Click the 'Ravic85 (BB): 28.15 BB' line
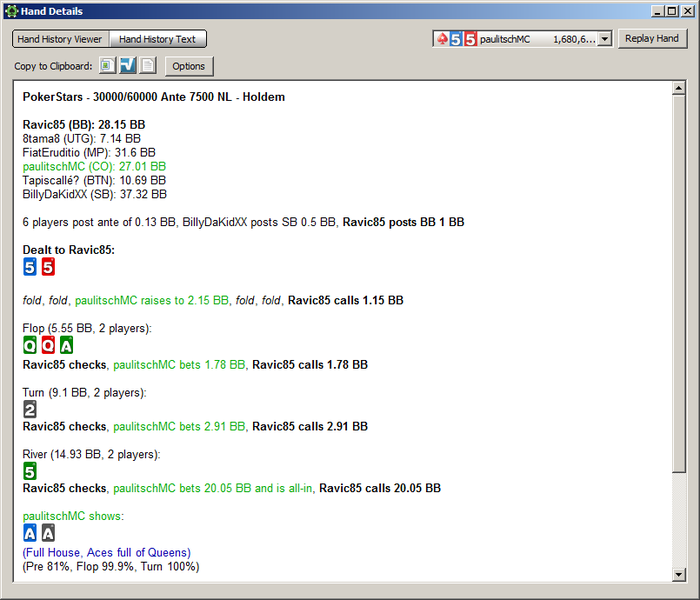Image resolution: width=700 pixels, height=600 pixels. click(84, 125)
